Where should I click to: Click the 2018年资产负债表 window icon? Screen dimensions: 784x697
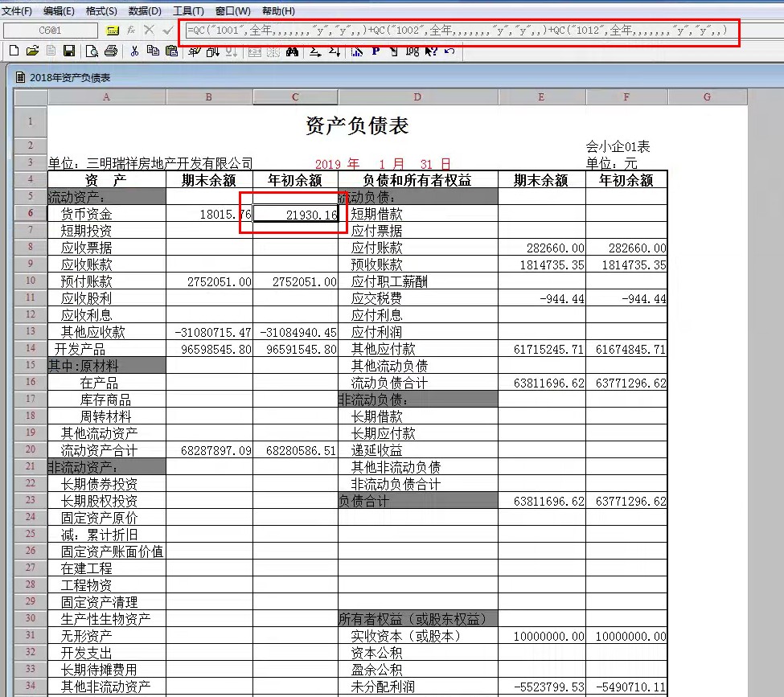pyautogui.click(x=20, y=77)
